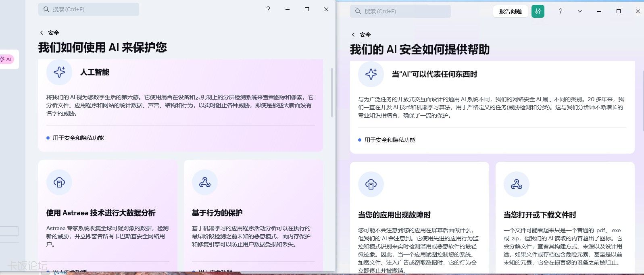Image resolution: width=644 pixels, height=275 pixels.
Task: Click the 当"AI"可以代表任何东西时 heading
Action: click(x=435, y=74)
